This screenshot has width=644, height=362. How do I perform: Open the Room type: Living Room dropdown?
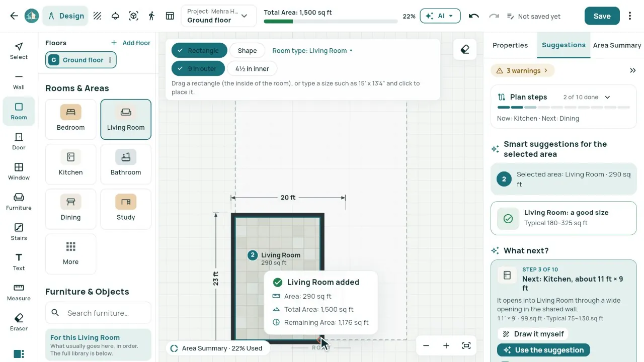coord(312,50)
